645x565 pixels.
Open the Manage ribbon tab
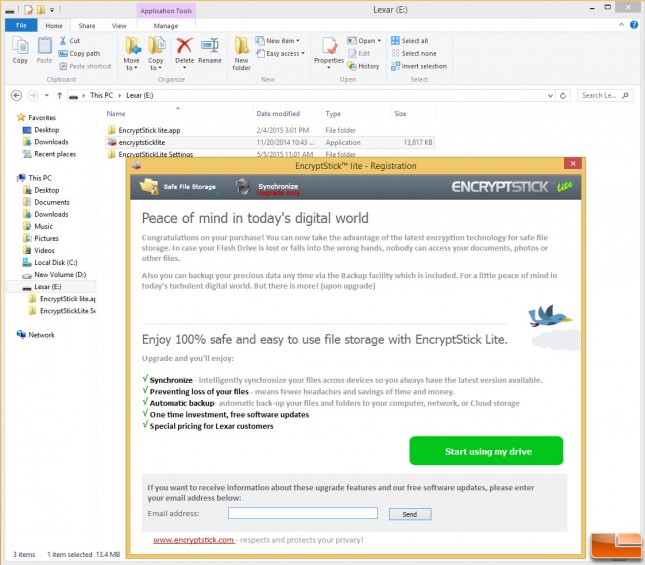point(166,25)
